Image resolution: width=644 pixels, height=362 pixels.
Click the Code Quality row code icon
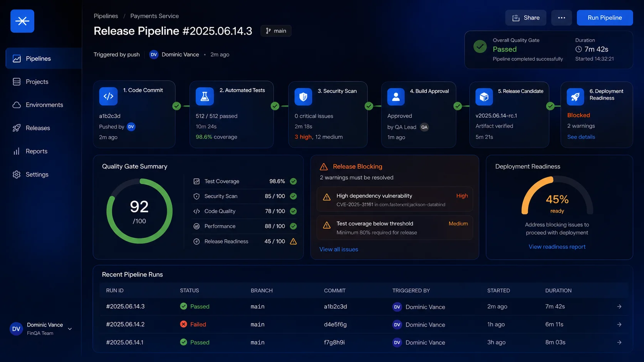coord(196,211)
